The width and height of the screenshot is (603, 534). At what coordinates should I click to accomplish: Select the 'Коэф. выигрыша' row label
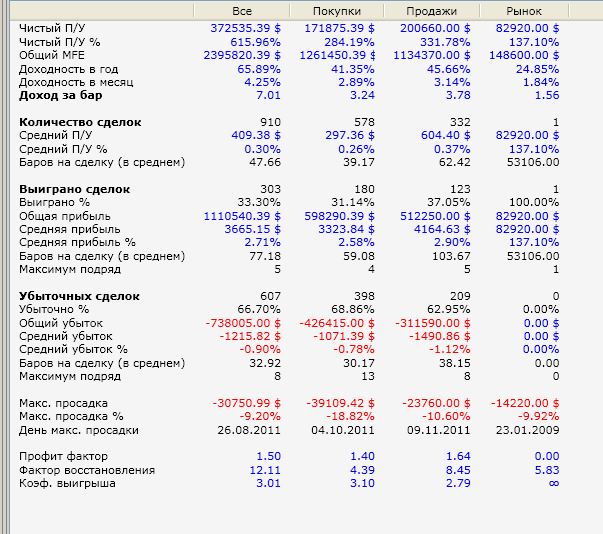67,483
